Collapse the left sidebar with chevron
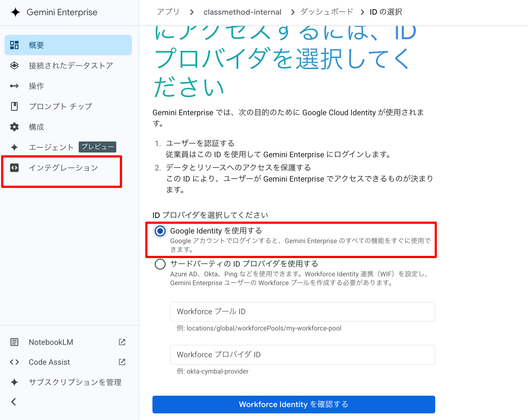The image size is (528, 420). 14,402
